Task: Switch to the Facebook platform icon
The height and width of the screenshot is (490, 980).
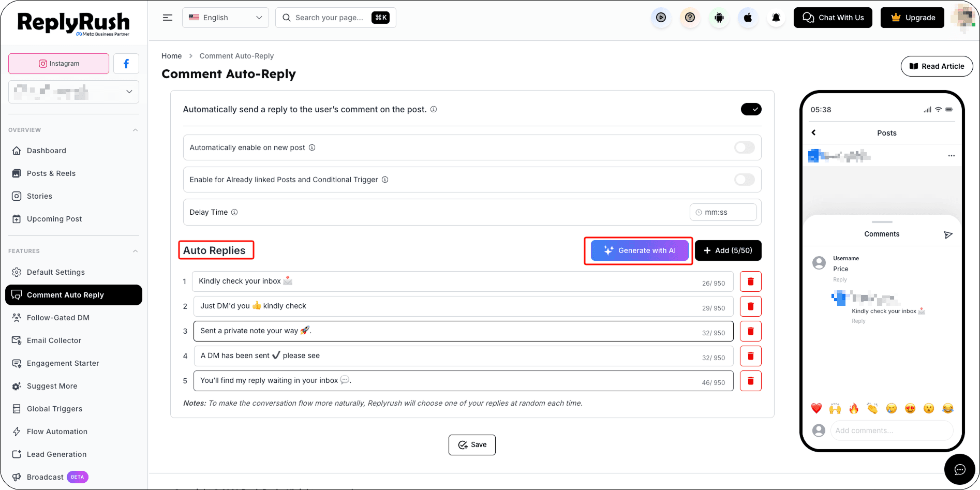Action: (126, 64)
